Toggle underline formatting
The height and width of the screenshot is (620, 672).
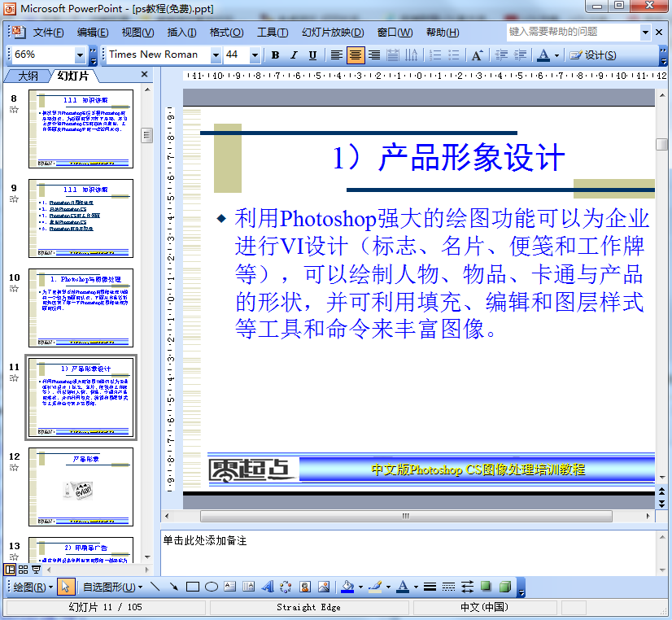pos(312,55)
